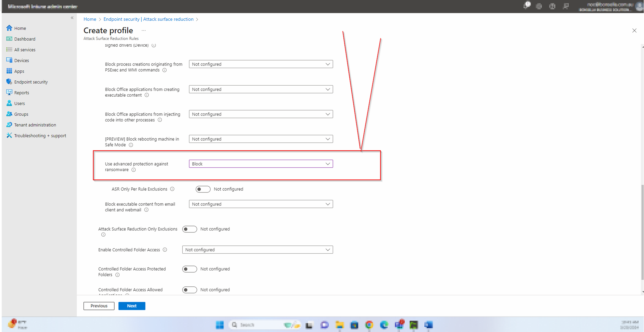Open Block rebooting in Safe Mode dropdown

tap(261, 139)
